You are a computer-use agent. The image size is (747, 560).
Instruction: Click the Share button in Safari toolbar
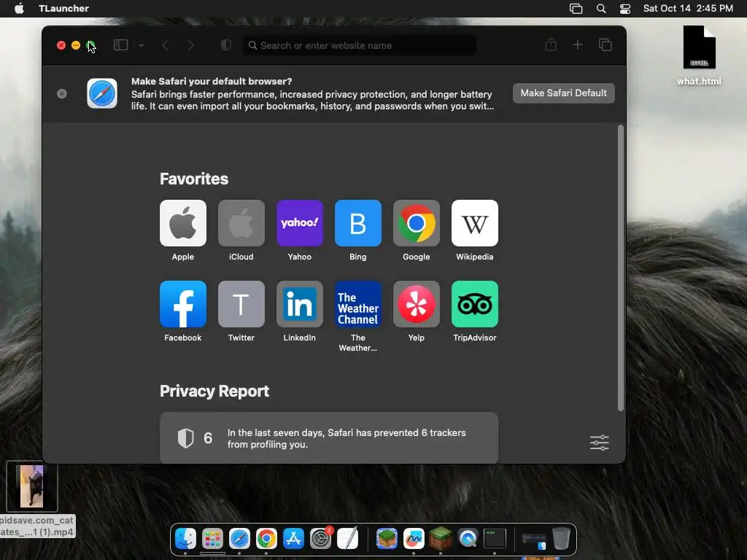(x=551, y=44)
